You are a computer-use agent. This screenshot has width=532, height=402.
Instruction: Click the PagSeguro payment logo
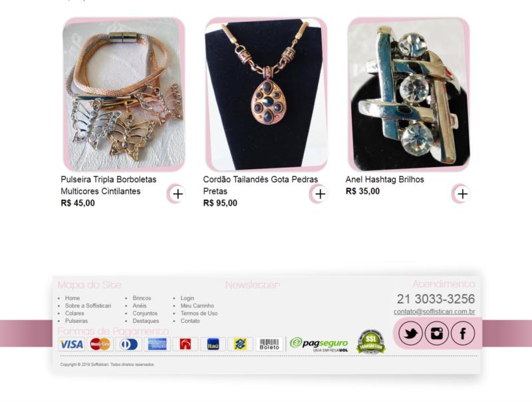click(319, 344)
